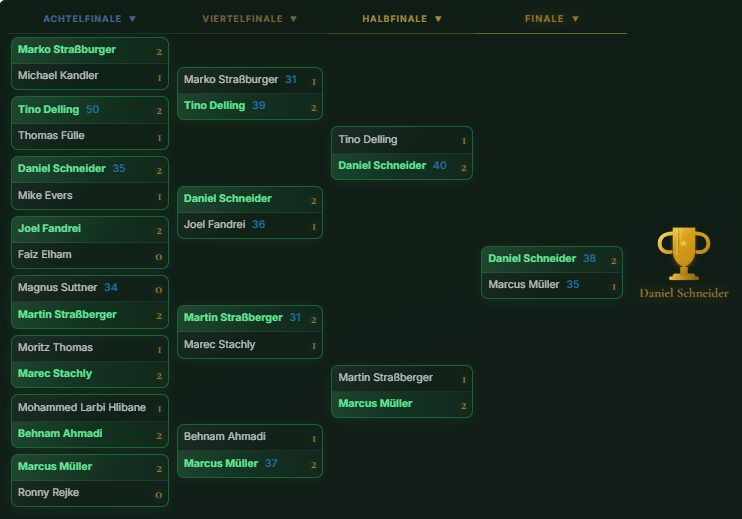Collapse the Viertelfinale round column
The width and height of the screenshot is (742, 519).
click(x=293, y=19)
